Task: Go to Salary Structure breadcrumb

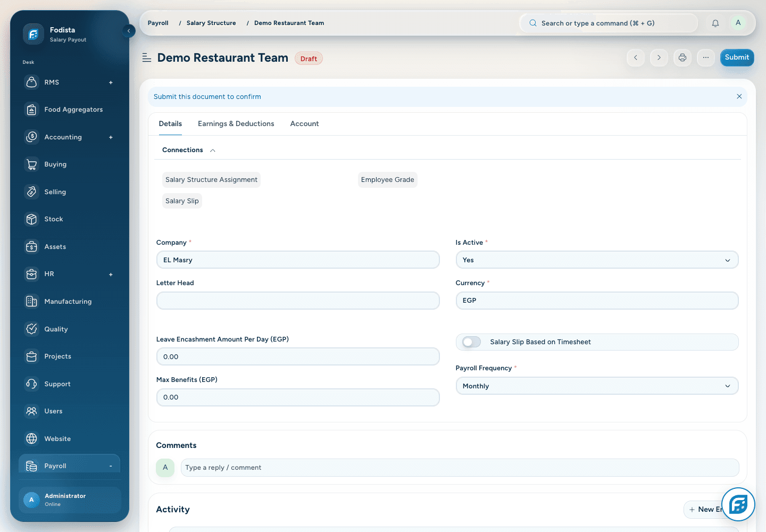Action: click(211, 23)
